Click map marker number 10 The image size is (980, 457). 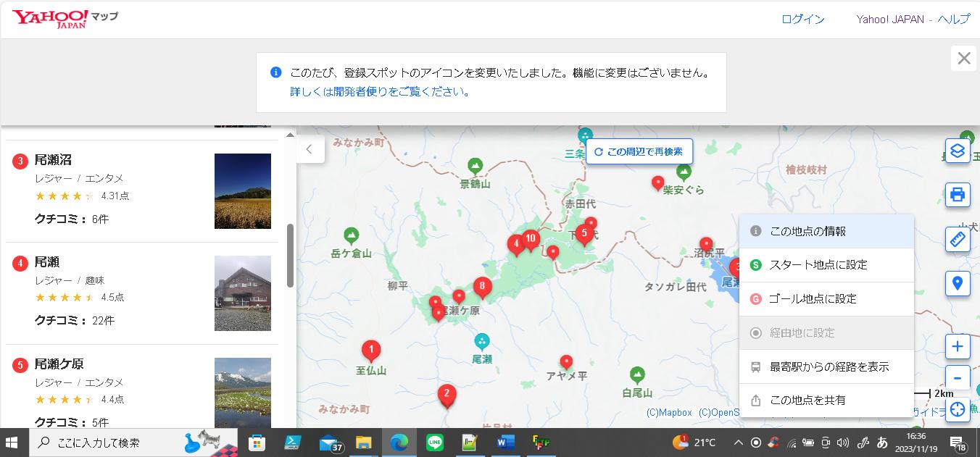[531, 239]
